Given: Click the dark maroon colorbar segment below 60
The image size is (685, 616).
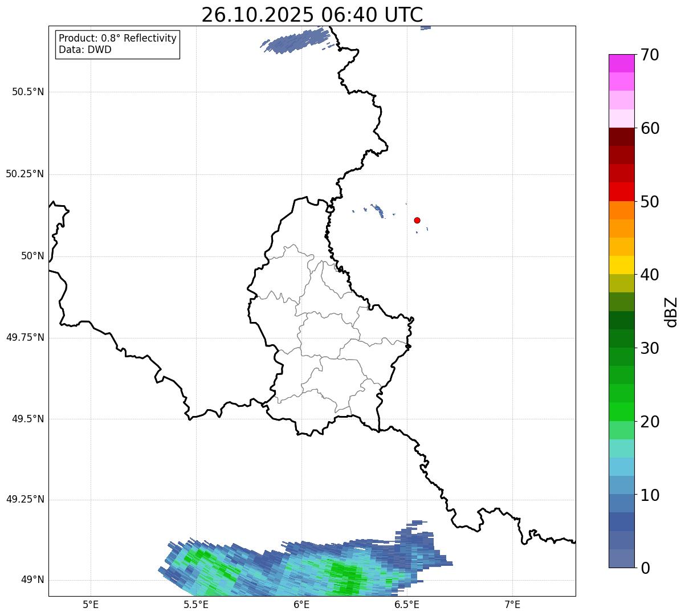Looking at the screenshot, I should 621,137.
